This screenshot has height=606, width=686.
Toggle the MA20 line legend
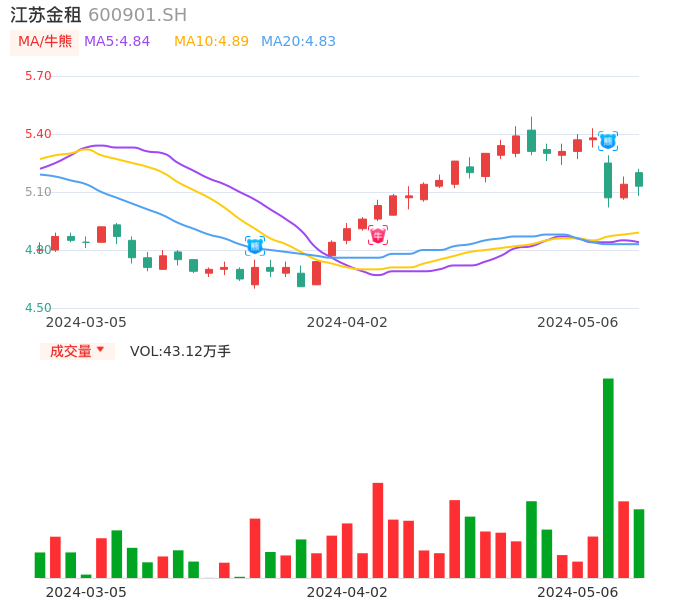click(x=298, y=42)
